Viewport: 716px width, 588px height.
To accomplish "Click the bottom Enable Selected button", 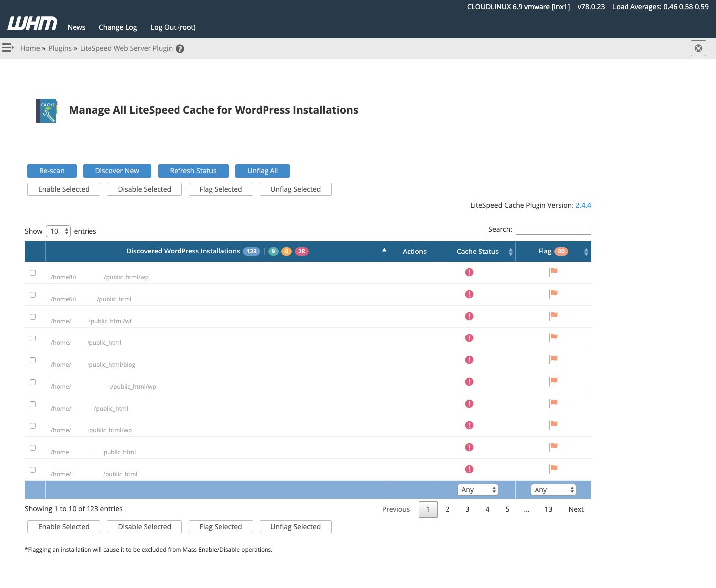I will pyautogui.click(x=64, y=527).
